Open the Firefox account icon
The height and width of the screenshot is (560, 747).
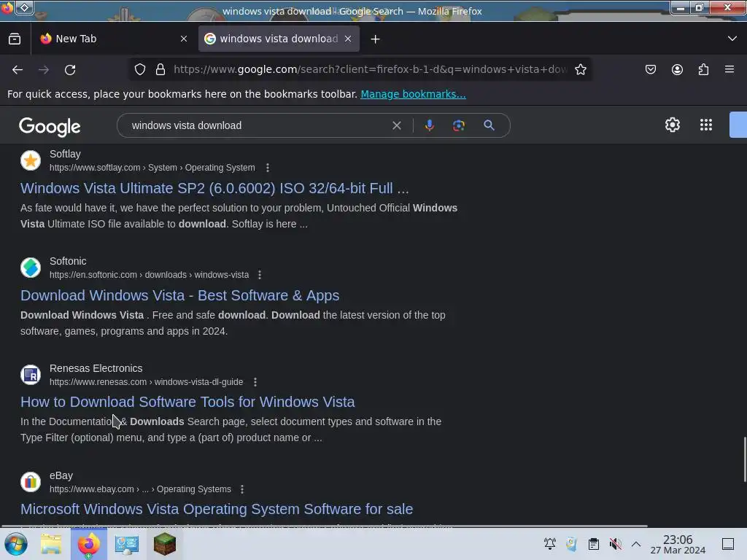click(677, 69)
